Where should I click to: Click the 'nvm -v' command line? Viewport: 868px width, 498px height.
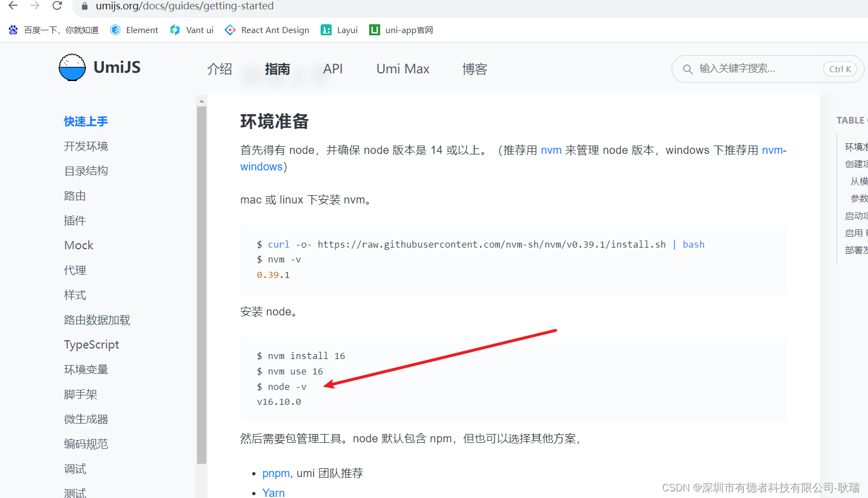[x=279, y=260]
